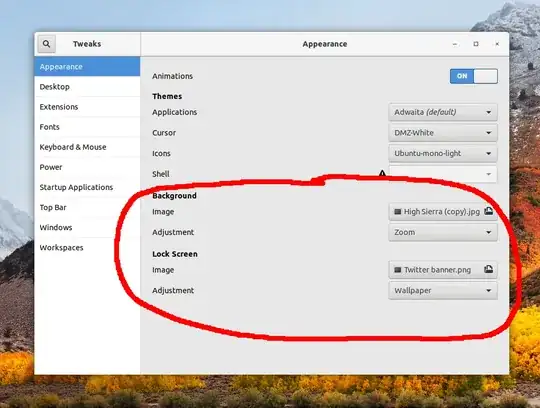Image resolution: width=540 pixels, height=408 pixels.
Task: Click the file-open icon for Lock Screen image
Action: coord(488,270)
